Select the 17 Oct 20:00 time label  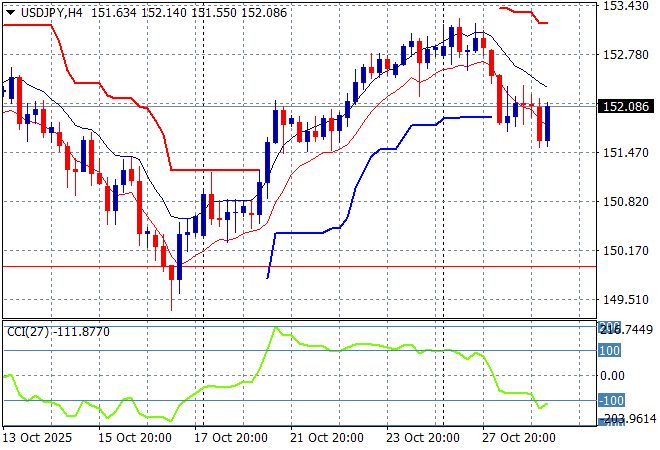coord(231,438)
